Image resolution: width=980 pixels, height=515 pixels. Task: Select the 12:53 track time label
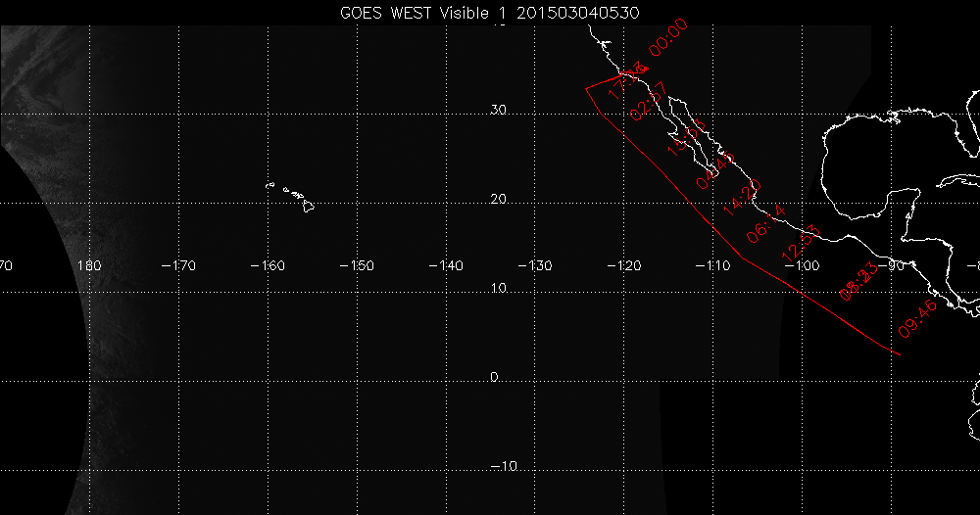tap(799, 242)
